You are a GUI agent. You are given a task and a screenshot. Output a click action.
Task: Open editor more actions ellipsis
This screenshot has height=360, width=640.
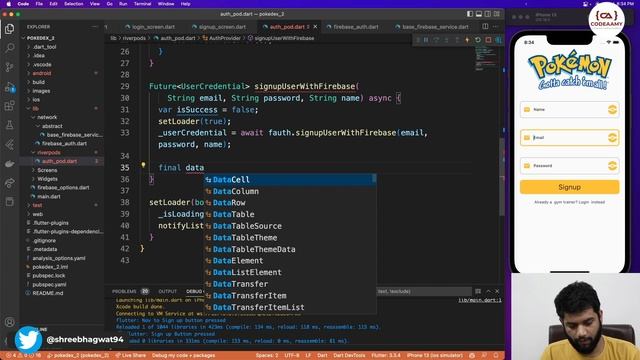pos(496,27)
